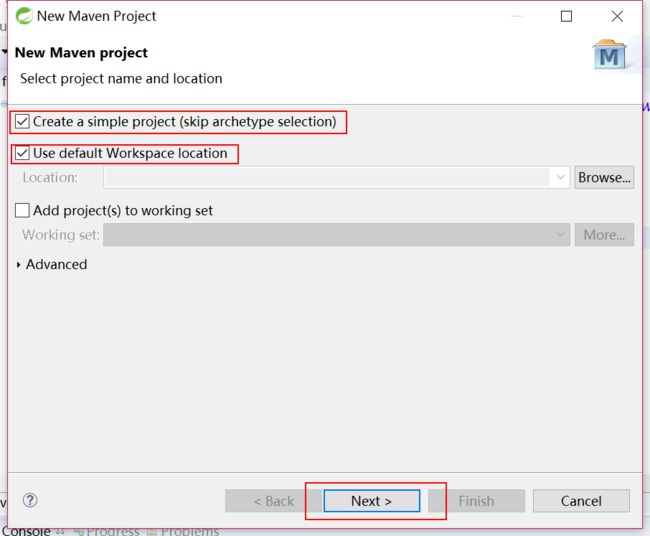Uncheck Use default Workspace location
The height and width of the screenshot is (536, 650).
[22, 153]
